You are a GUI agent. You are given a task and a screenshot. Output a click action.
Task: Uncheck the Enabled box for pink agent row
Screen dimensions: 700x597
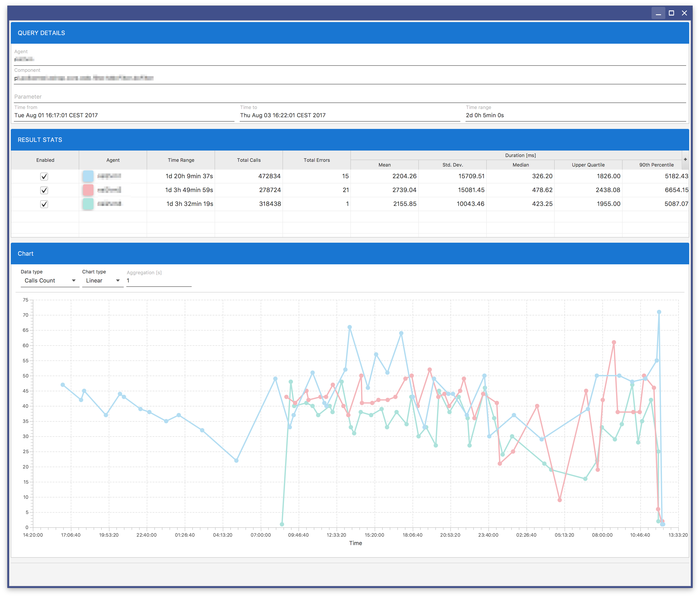click(x=44, y=190)
